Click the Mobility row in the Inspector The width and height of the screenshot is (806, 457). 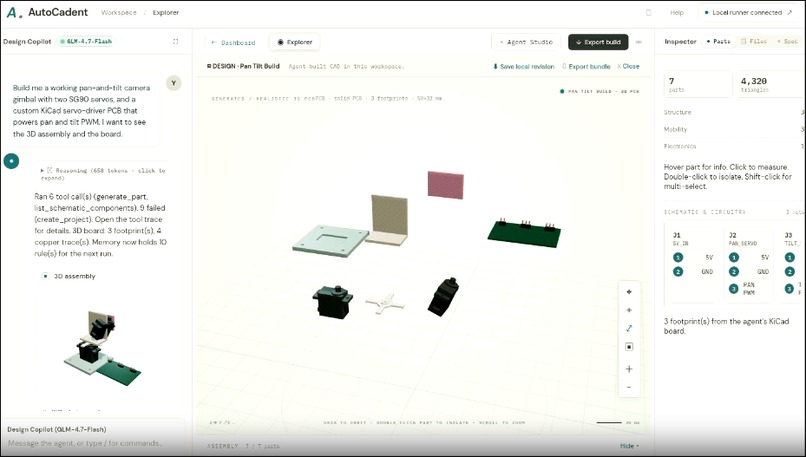[734, 130]
